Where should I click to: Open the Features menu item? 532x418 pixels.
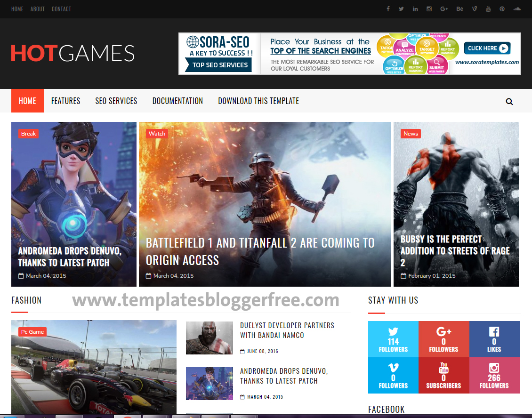[x=65, y=101]
